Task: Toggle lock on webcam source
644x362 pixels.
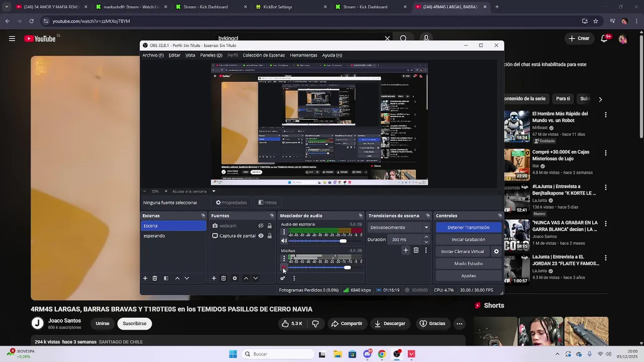Action: click(269, 226)
